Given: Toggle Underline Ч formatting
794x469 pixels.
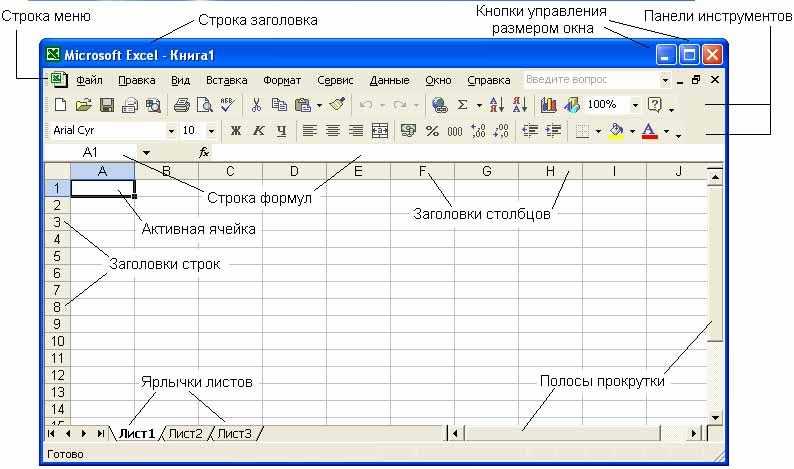Looking at the screenshot, I should point(282,131).
